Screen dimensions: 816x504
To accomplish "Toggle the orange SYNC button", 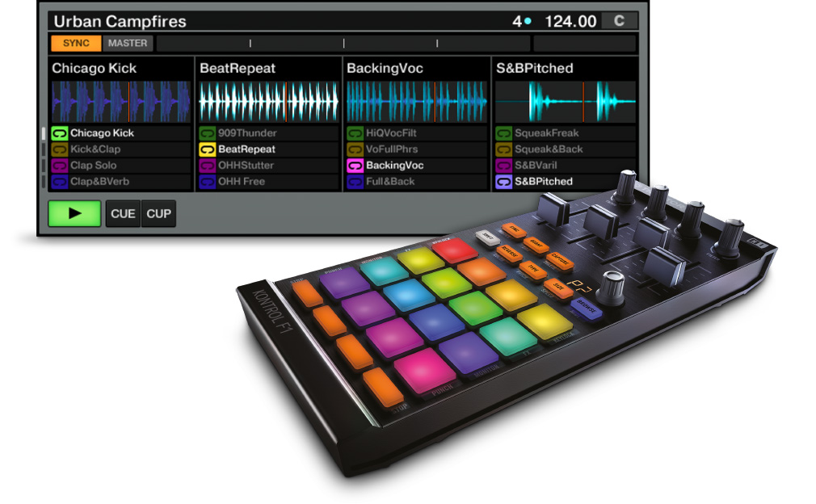I will 76,44.
